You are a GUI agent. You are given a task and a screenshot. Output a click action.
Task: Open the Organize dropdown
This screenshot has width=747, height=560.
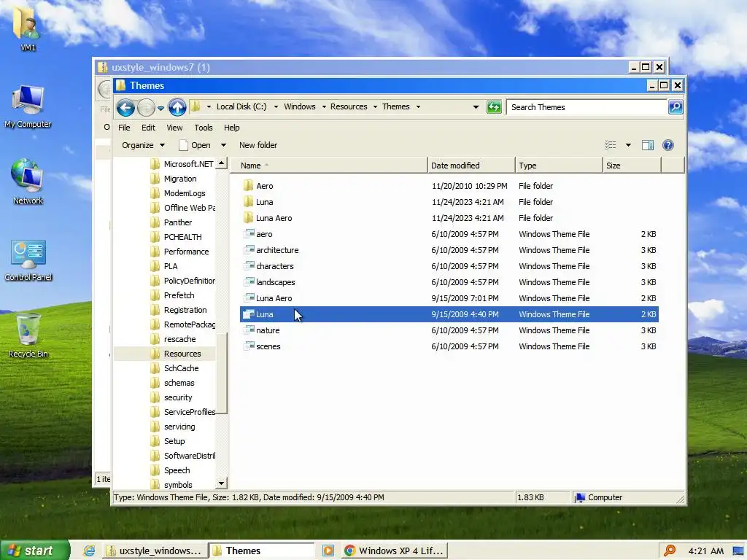pyautogui.click(x=143, y=145)
